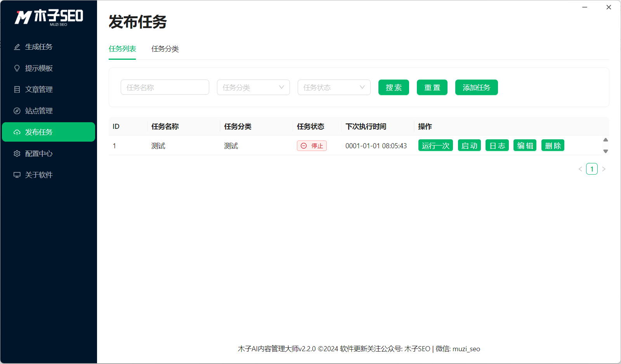Click the 添加任务 button
The width and height of the screenshot is (621, 364).
477,87
